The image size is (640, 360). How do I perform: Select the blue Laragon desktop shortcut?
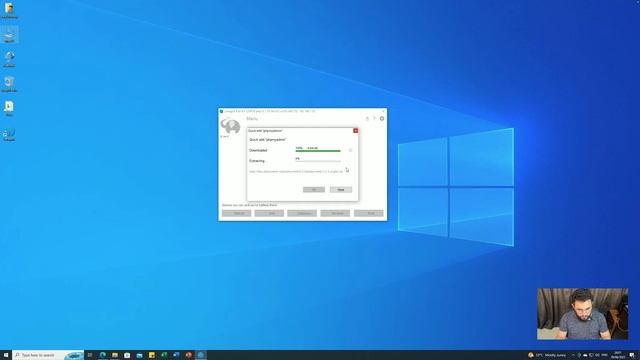[x=9, y=133]
